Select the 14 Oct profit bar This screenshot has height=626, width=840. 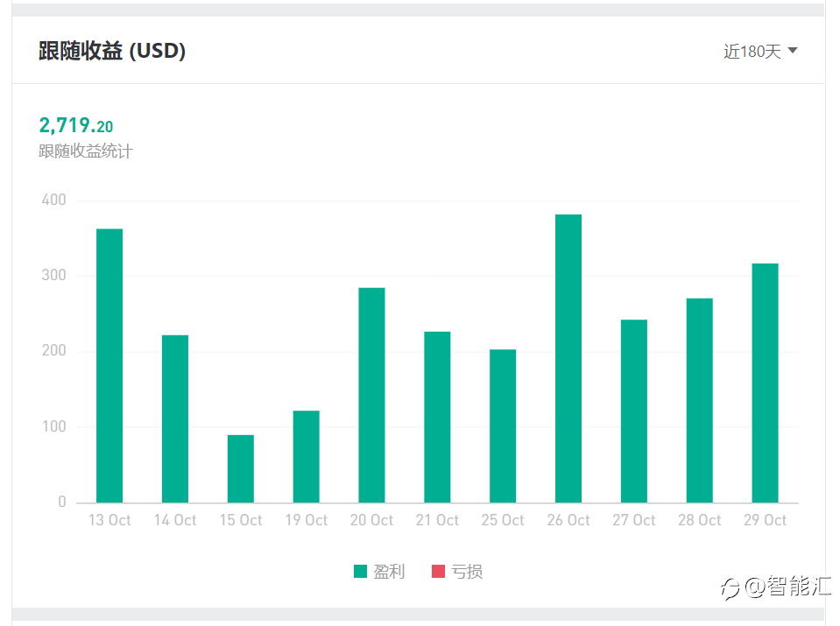coord(175,419)
